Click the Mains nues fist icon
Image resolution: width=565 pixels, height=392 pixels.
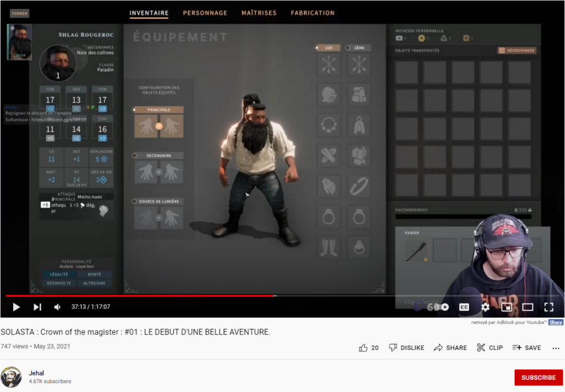click(x=104, y=211)
